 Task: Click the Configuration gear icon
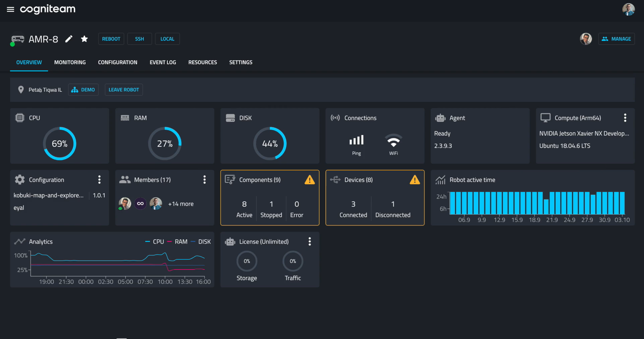coord(20,180)
